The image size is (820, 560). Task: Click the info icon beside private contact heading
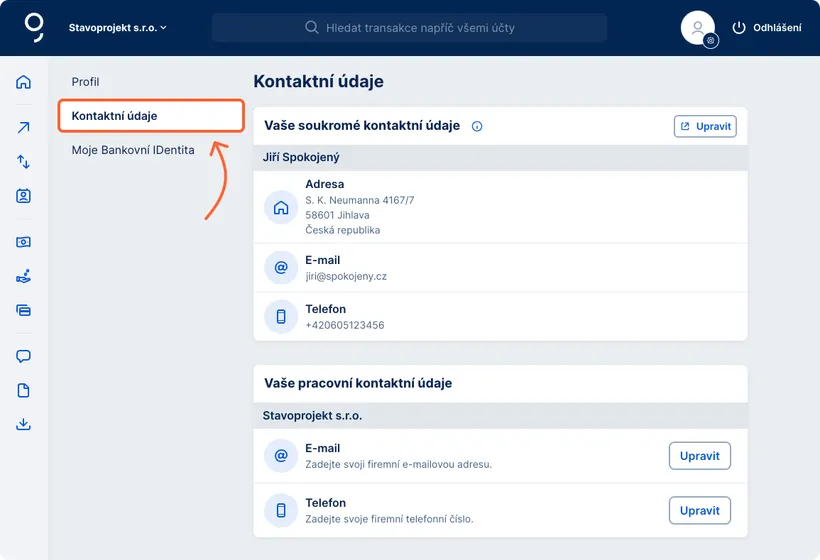click(477, 126)
